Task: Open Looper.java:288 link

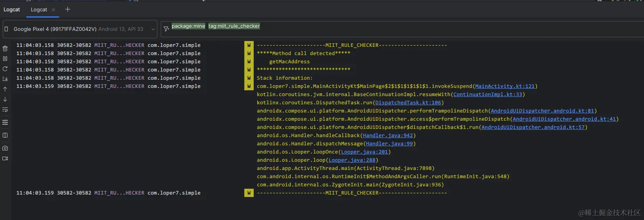Action: (x=352, y=160)
